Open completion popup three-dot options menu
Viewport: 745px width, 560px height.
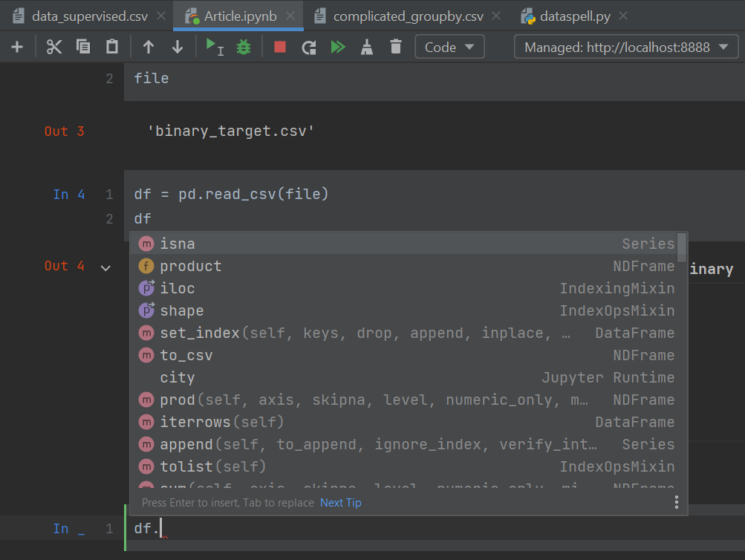[676, 503]
